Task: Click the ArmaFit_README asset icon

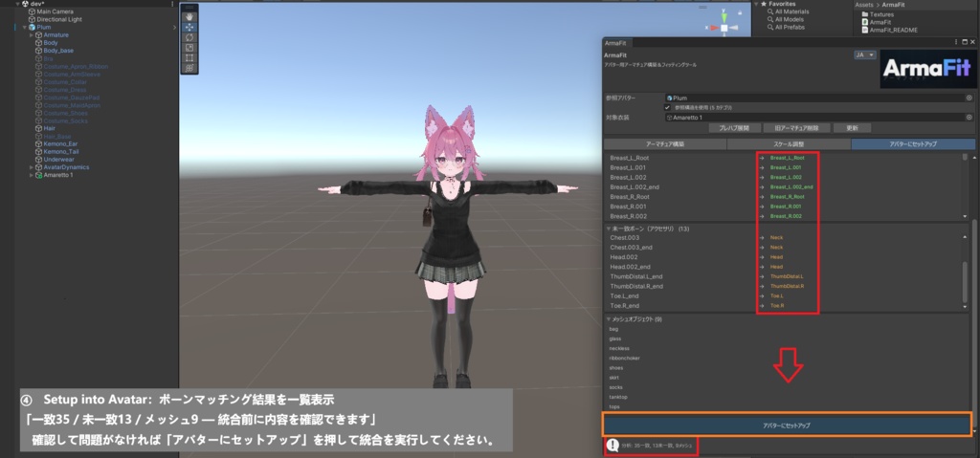Action: coord(865,30)
